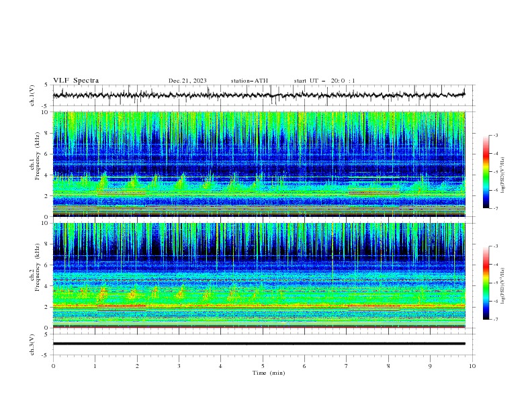Select the date "Dec. 21, 2023"
This screenshot has height=411, width=532.
[187, 81]
